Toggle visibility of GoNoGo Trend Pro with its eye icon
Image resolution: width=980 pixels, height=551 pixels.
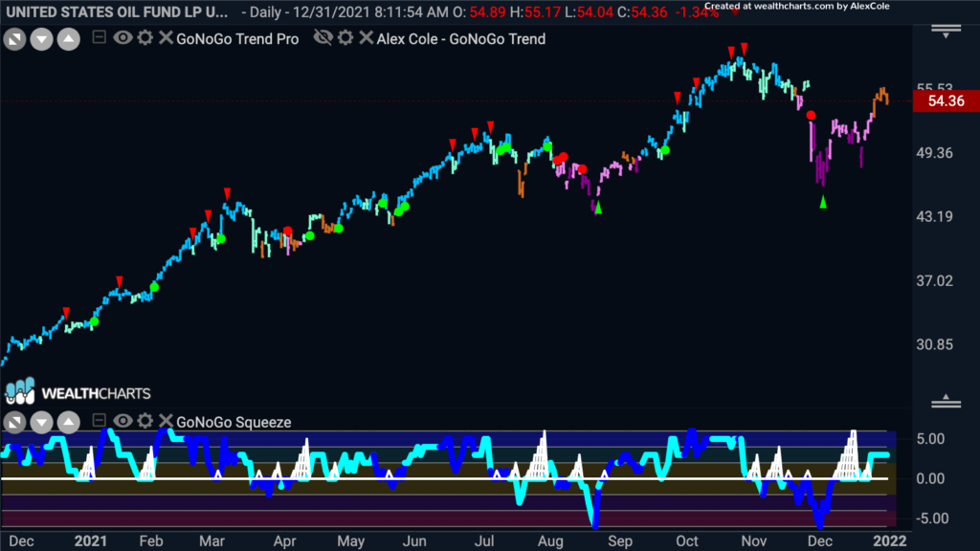click(x=122, y=38)
